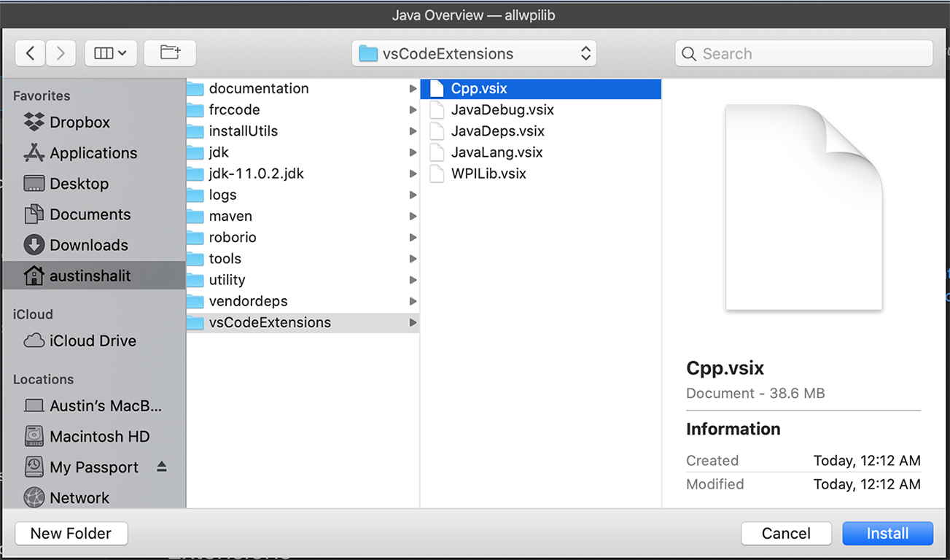950x560 pixels.
Task: Open the frccode folder
Action: [234, 110]
